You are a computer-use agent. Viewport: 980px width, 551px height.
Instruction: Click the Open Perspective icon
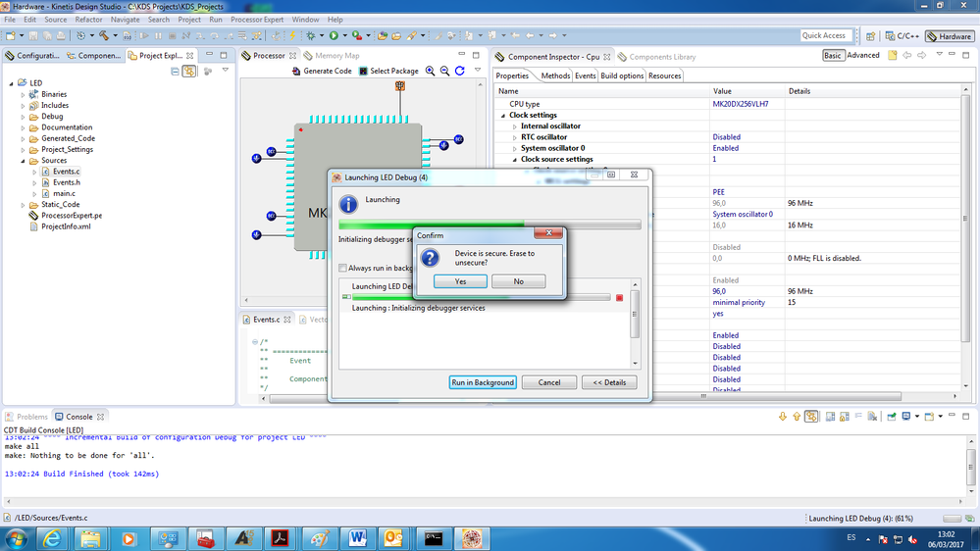pos(870,36)
